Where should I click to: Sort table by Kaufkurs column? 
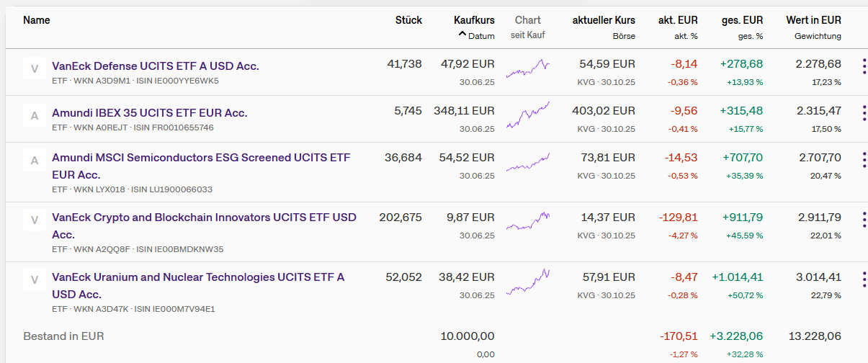(x=474, y=20)
